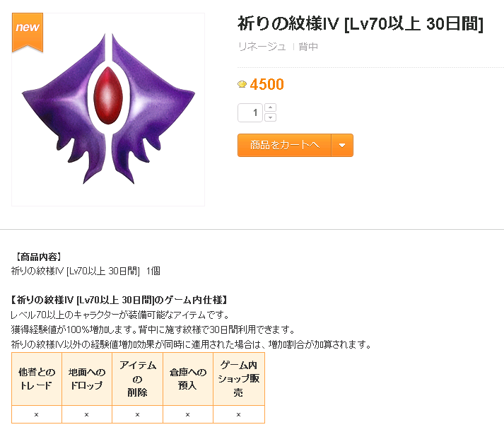The height and width of the screenshot is (432, 504).
Task: Click the 背中 category link
Action: click(308, 47)
